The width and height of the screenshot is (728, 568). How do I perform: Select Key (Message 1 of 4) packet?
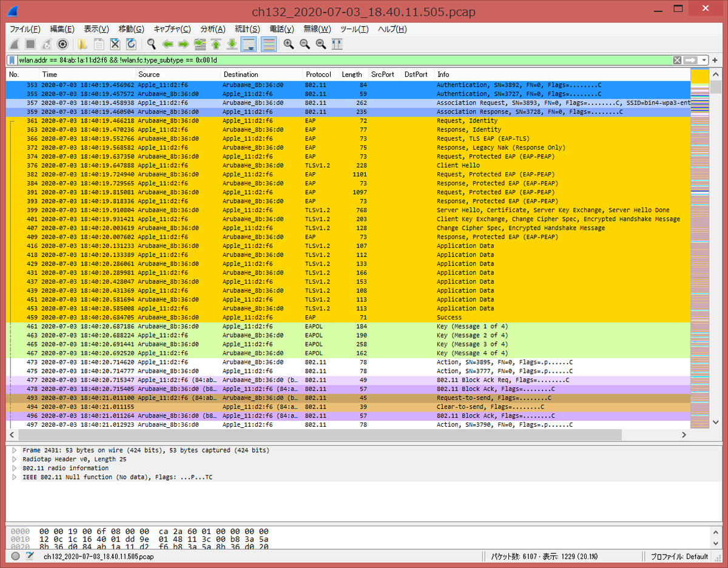tap(348, 326)
